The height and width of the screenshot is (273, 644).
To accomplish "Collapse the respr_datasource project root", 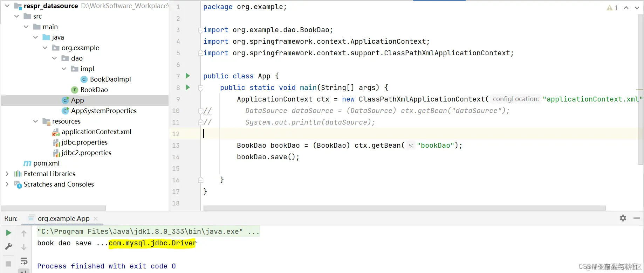I will pos(7,6).
